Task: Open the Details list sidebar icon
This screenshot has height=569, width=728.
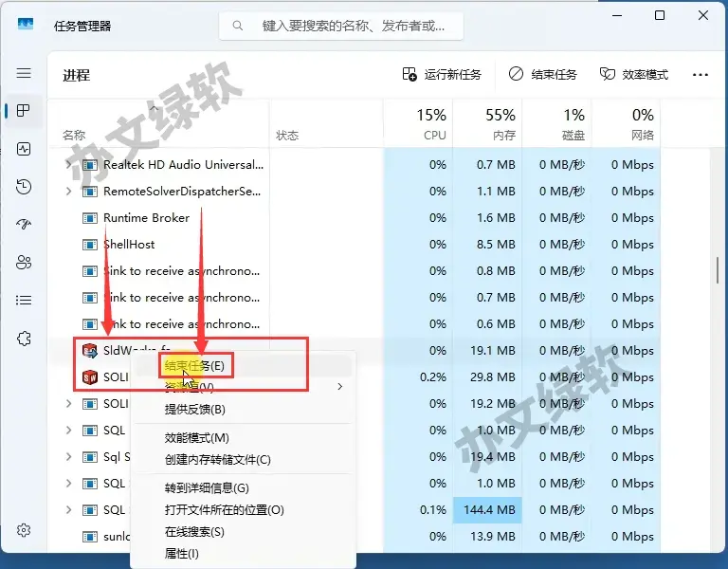Action: click(x=24, y=300)
